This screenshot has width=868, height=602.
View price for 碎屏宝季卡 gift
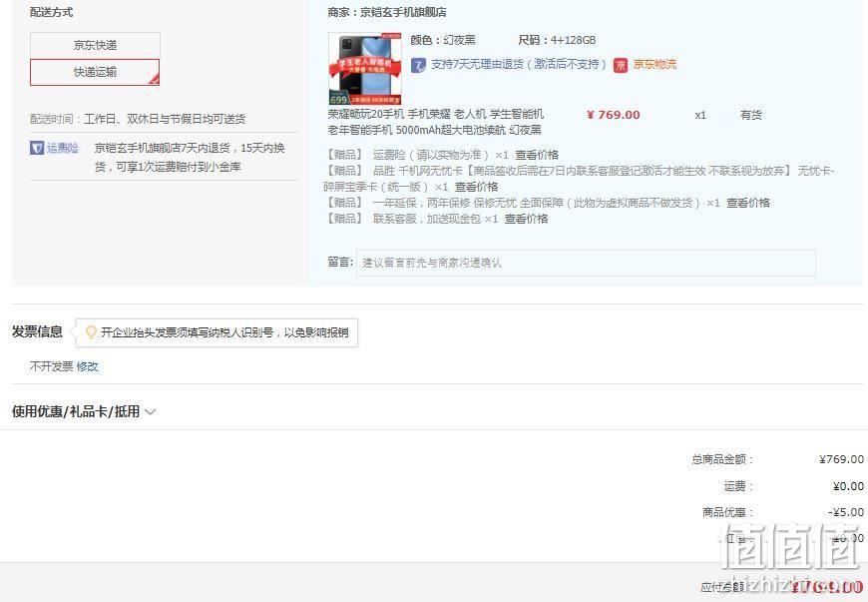tap(476, 187)
